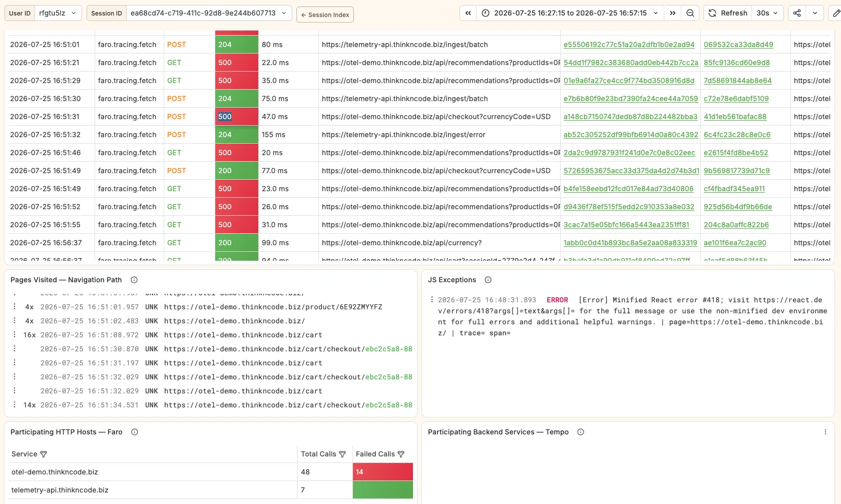The height and width of the screenshot is (504, 841).
Task: Open the User ID rfgtu5lz dropdown
Action: [x=58, y=13]
